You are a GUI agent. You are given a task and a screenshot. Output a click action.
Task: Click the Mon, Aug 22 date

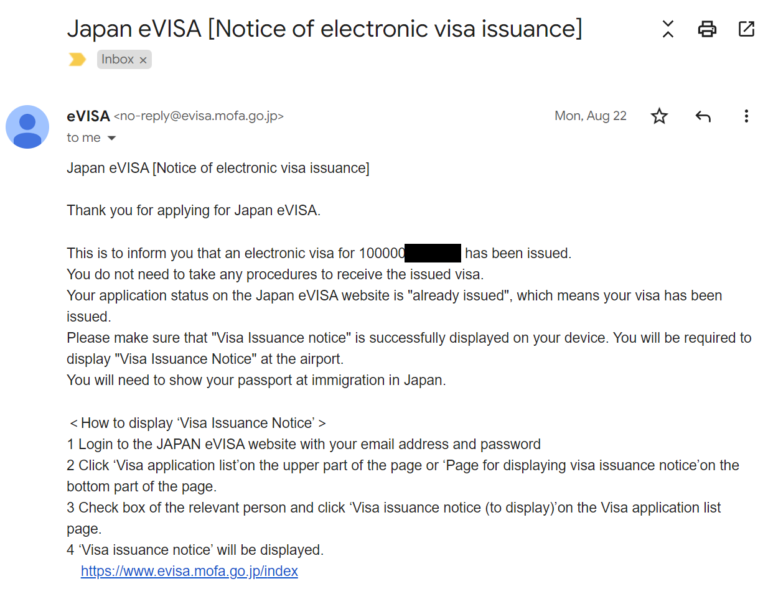[590, 116]
